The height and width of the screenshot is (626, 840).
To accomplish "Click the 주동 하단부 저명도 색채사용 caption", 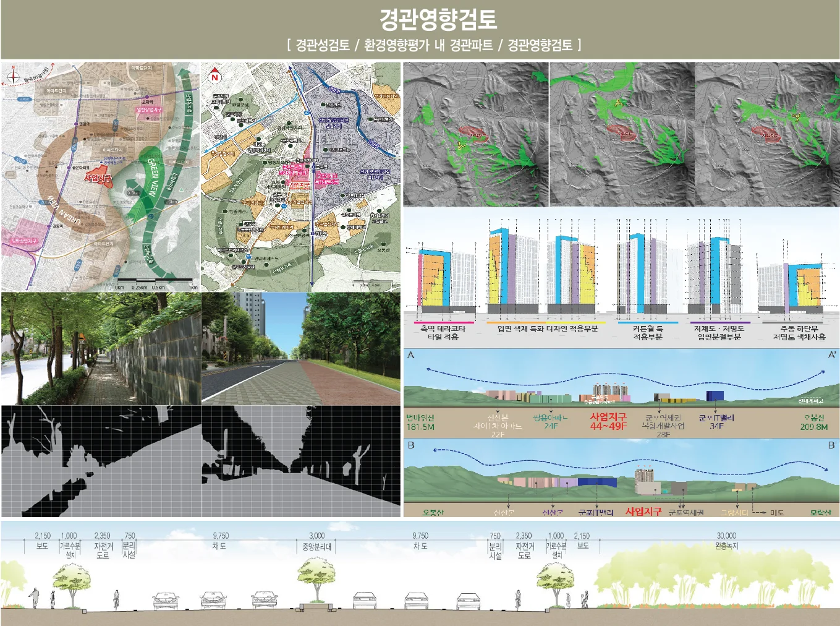I will tap(799, 333).
